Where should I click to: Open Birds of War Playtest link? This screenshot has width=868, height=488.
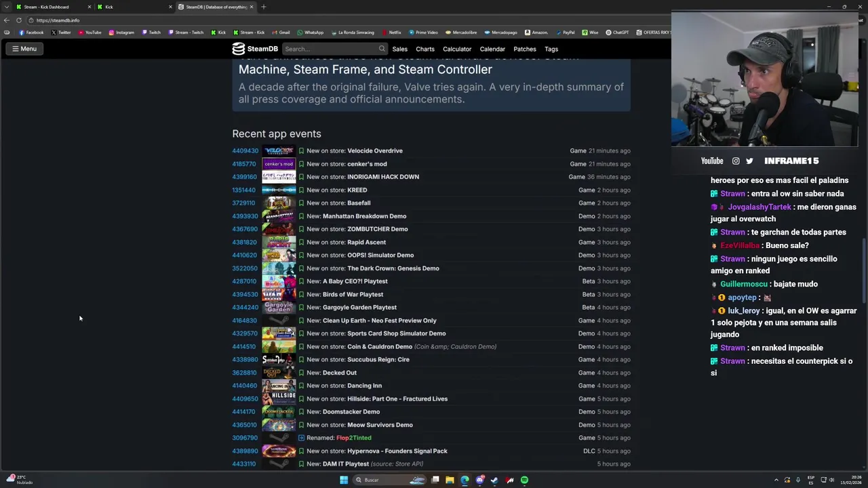coord(353,294)
